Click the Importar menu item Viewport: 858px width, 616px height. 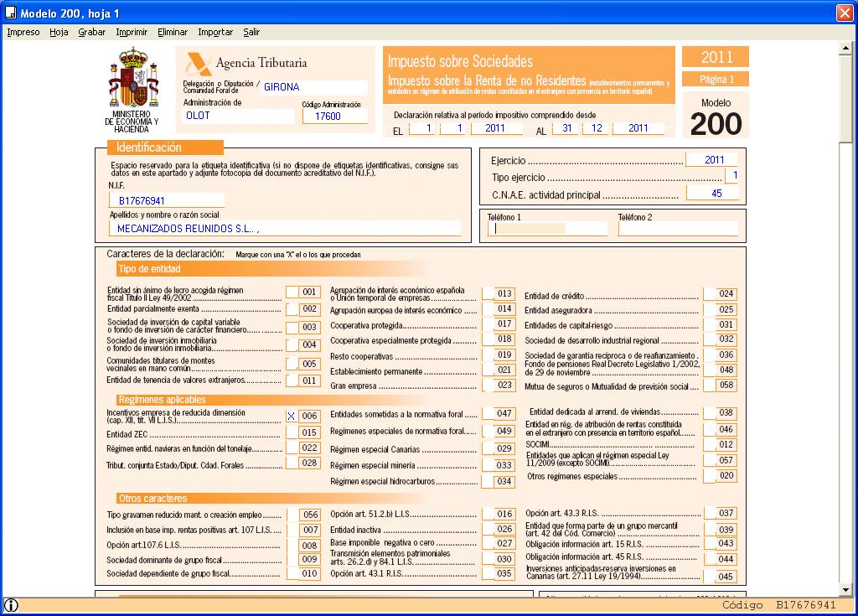coord(215,33)
